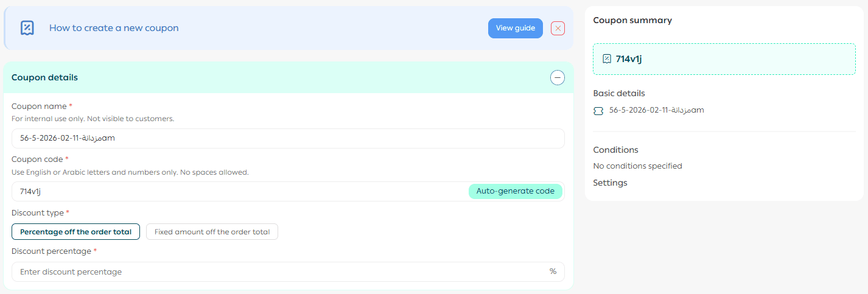Viewport: 868px width, 294px height.
Task: Click the ticket icon under Basic details
Action: pos(598,111)
